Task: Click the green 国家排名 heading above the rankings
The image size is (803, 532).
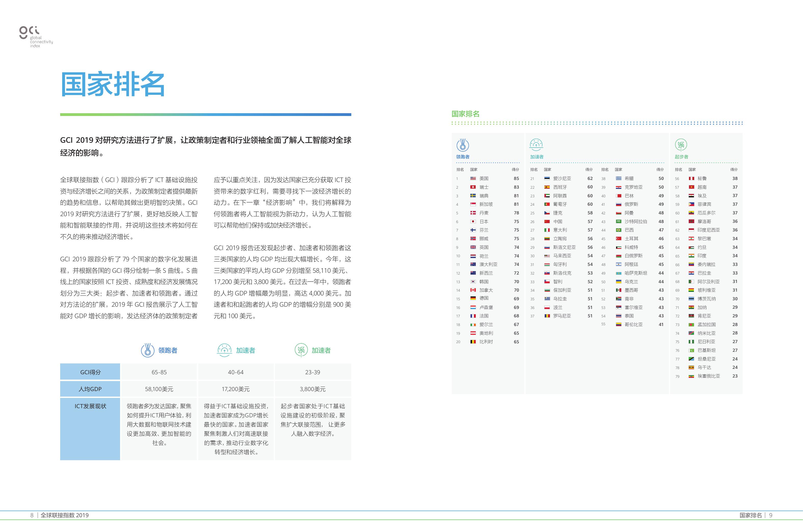Action: (465, 114)
